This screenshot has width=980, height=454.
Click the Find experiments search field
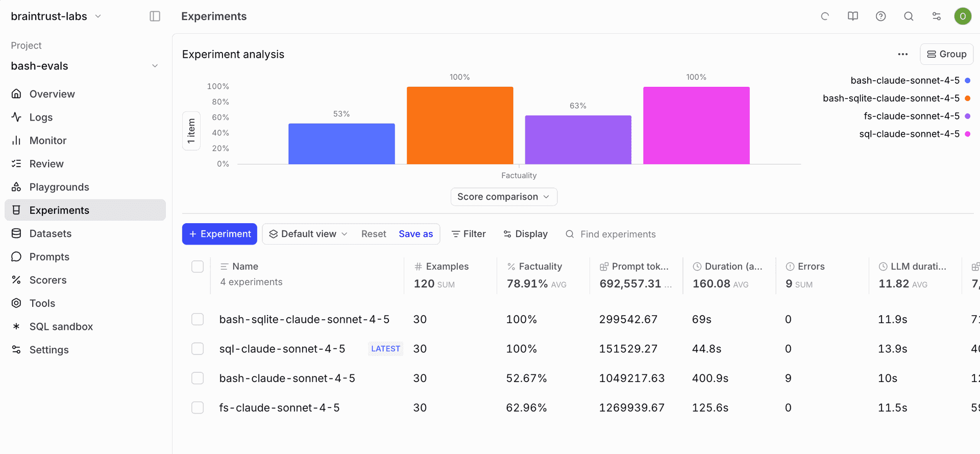(618, 234)
